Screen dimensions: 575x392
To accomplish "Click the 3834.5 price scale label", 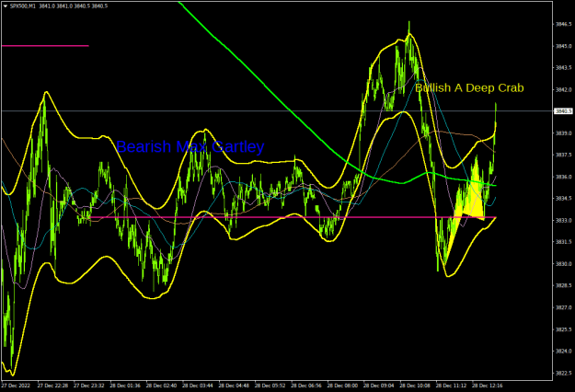I will point(563,199).
